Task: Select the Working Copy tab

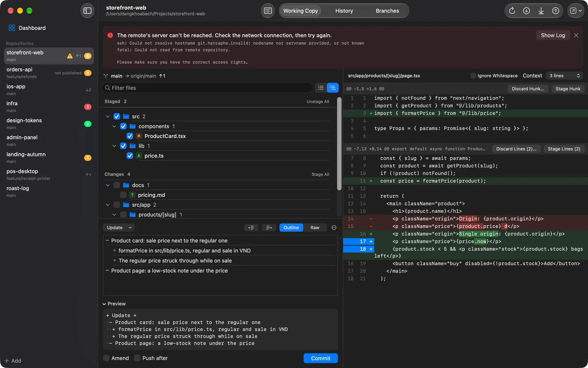Action: 301,11
